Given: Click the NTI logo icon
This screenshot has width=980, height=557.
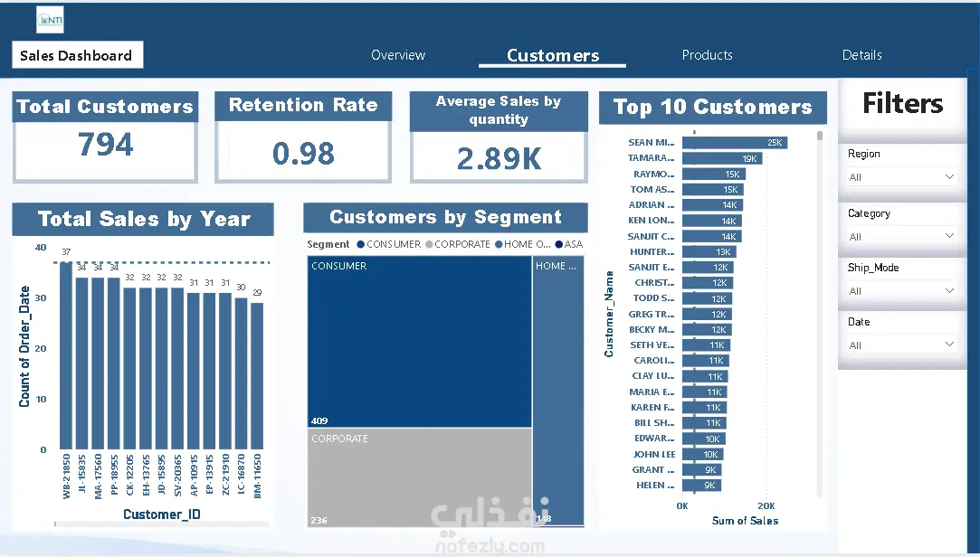Looking at the screenshot, I should 50,20.
